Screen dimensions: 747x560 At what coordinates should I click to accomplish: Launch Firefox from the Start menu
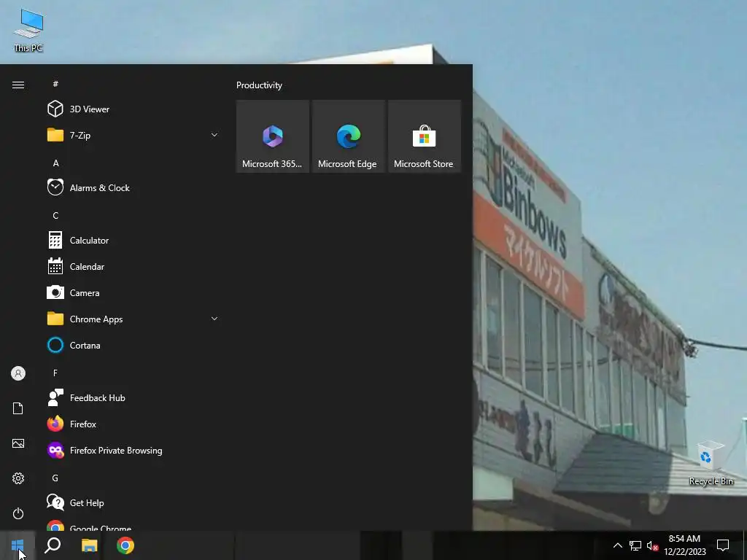133,424
